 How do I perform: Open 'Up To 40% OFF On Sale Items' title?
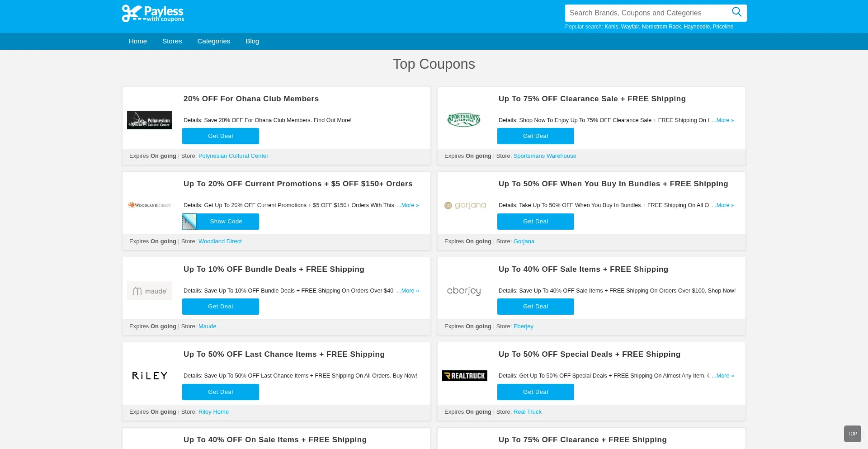coord(275,440)
